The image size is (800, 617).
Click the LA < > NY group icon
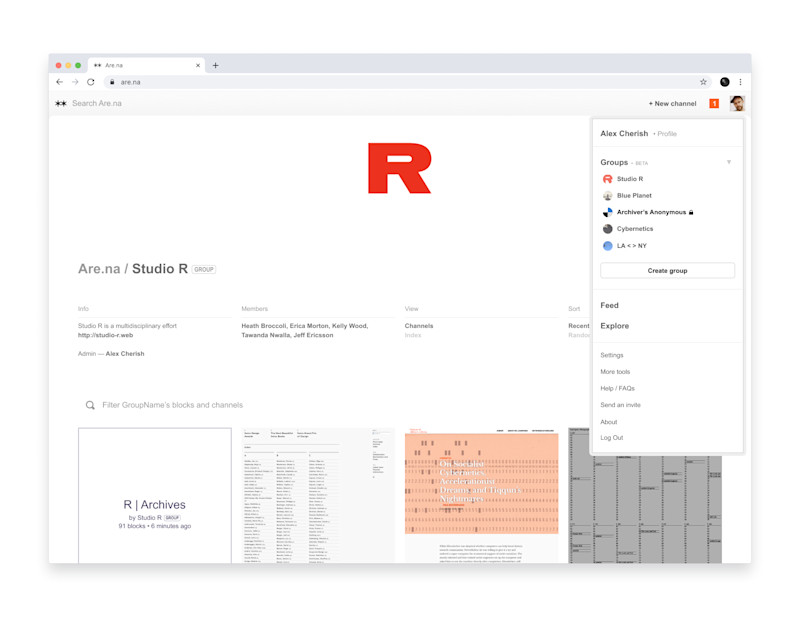pos(607,245)
